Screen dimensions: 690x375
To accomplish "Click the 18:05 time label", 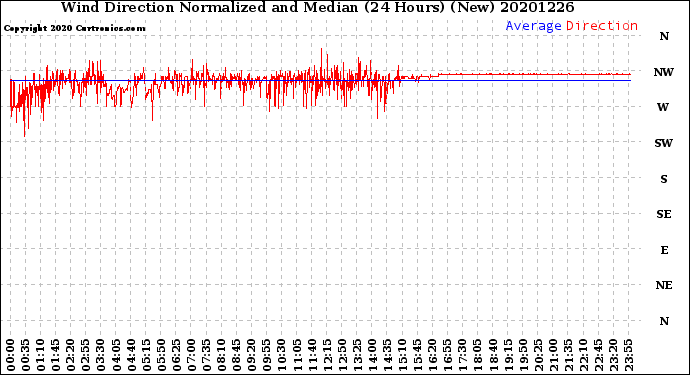I will coord(477,355).
